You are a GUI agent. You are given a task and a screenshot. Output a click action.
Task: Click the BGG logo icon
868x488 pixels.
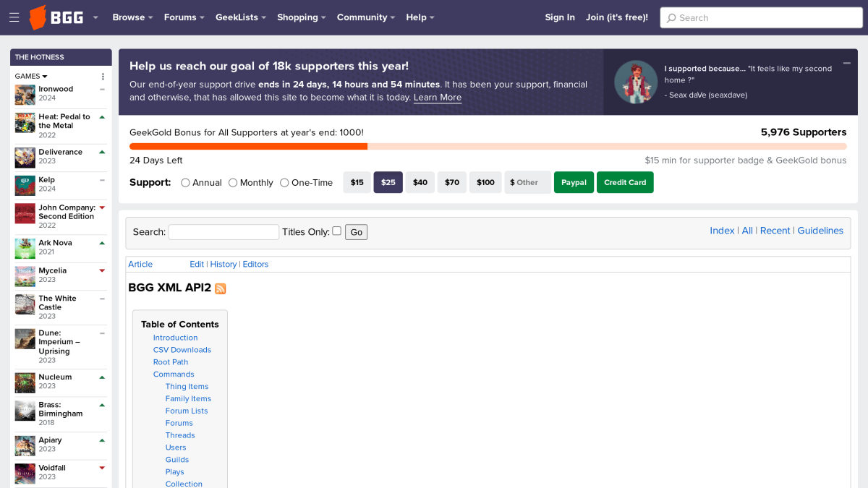click(x=56, y=17)
